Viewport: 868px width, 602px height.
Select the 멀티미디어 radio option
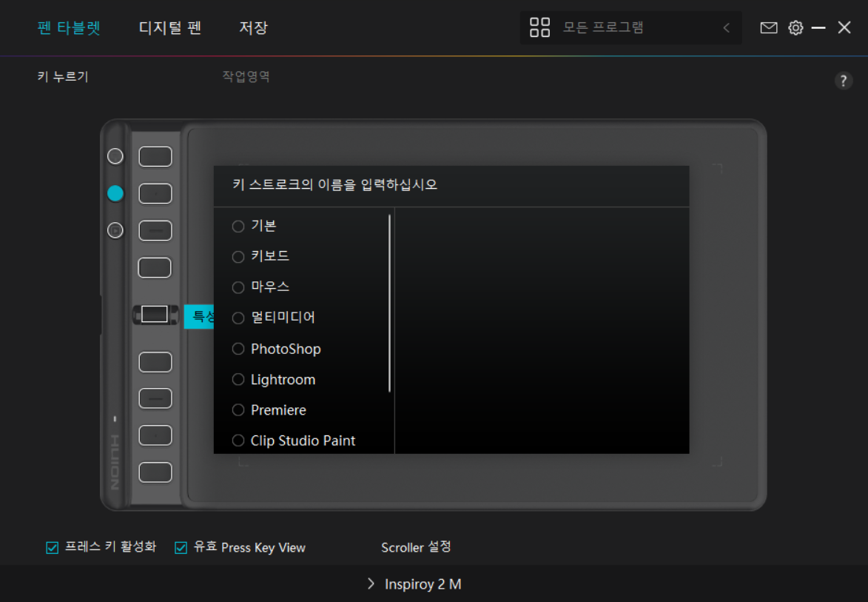click(x=238, y=318)
